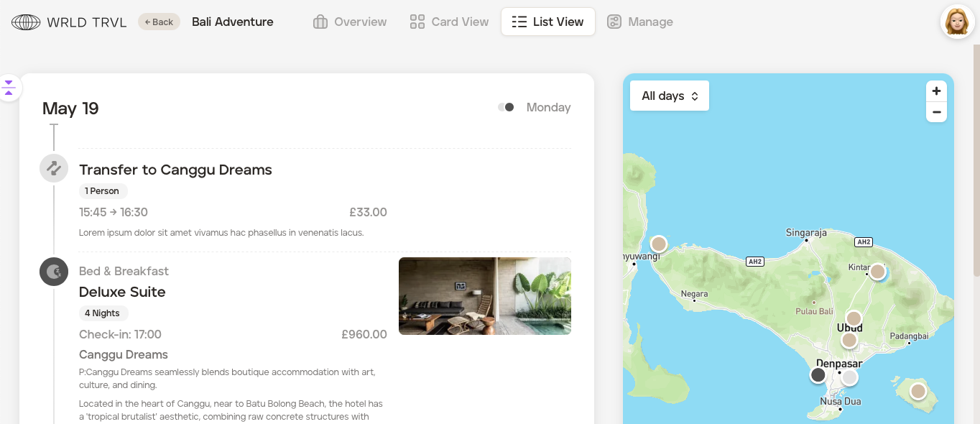Open the Manage tab
980x424 pixels.
point(639,22)
